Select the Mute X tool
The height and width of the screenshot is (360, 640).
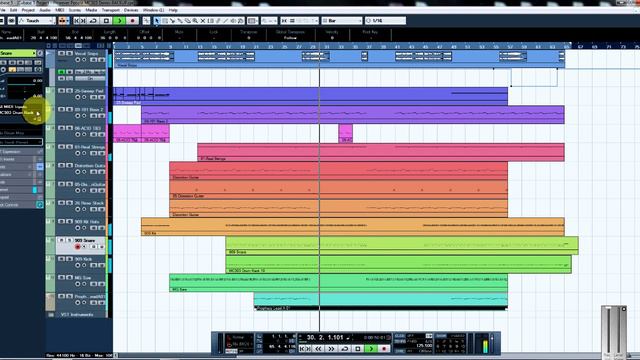[x=203, y=20]
